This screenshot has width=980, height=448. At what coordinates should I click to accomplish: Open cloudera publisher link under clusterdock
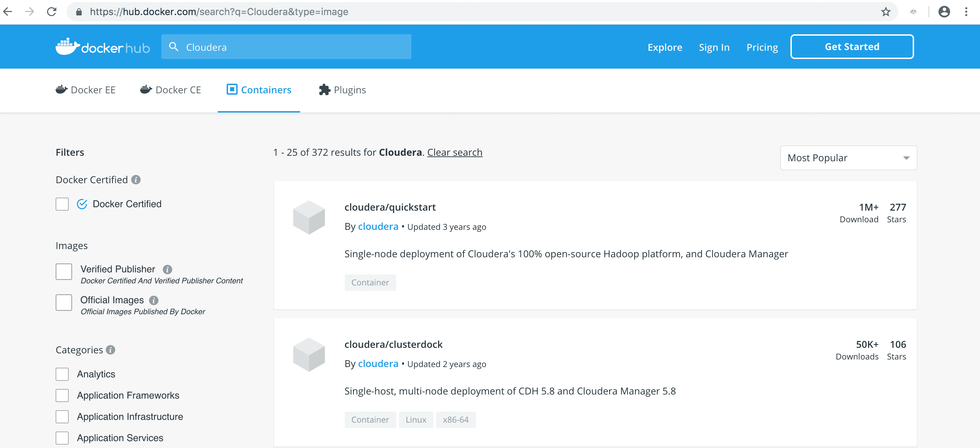[378, 364]
